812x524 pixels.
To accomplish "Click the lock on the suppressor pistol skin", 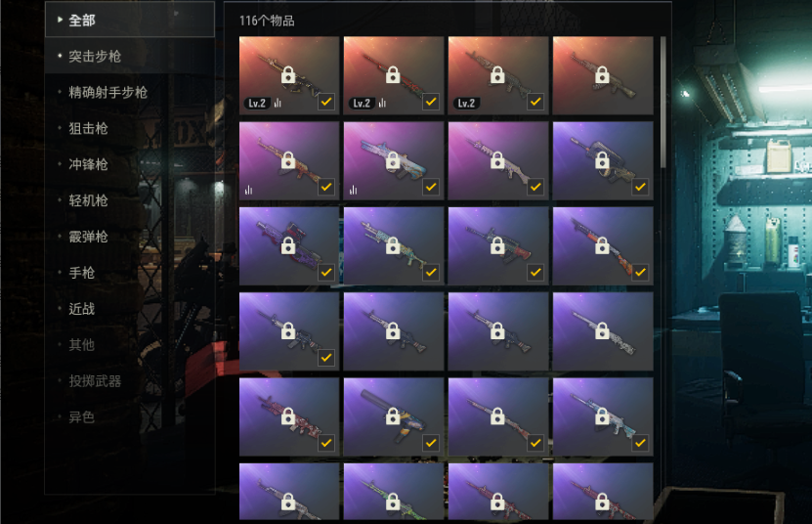I will coord(393,416).
